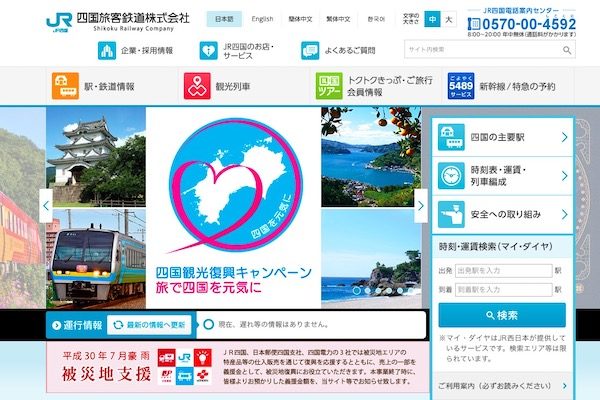Click the blue 検索 button
The height and width of the screenshot is (400, 600).
click(502, 315)
